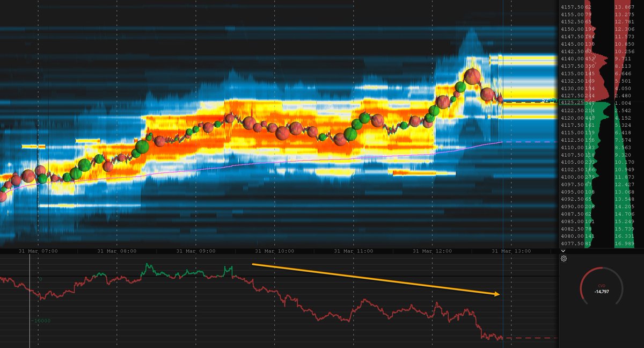
Task: Click the cumulative value 7.574
Action: (x=624, y=140)
